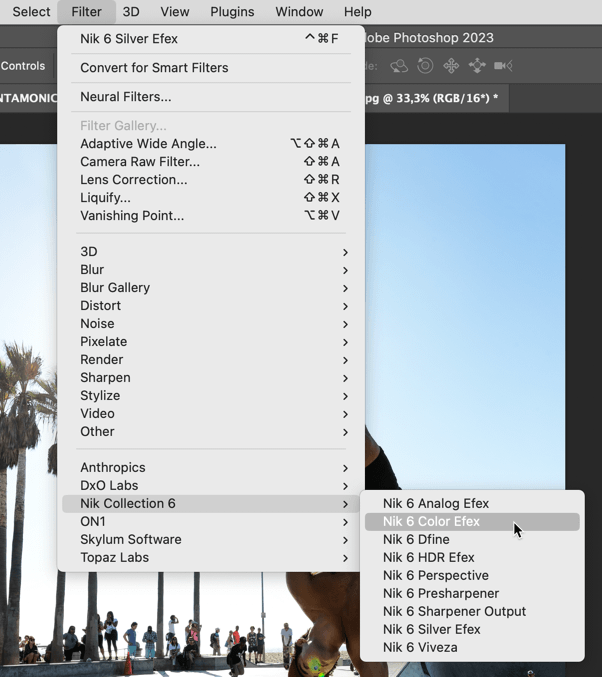The width and height of the screenshot is (602, 677).
Task: Open the Plugins menu
Action: (x=232, y=12)
